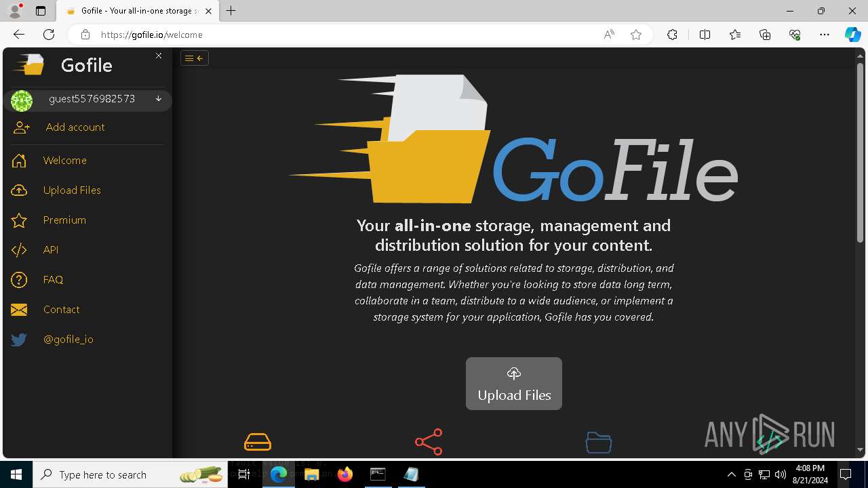Open the tab actions menu icon
The image size is (868, 488).
pos(41,11)
